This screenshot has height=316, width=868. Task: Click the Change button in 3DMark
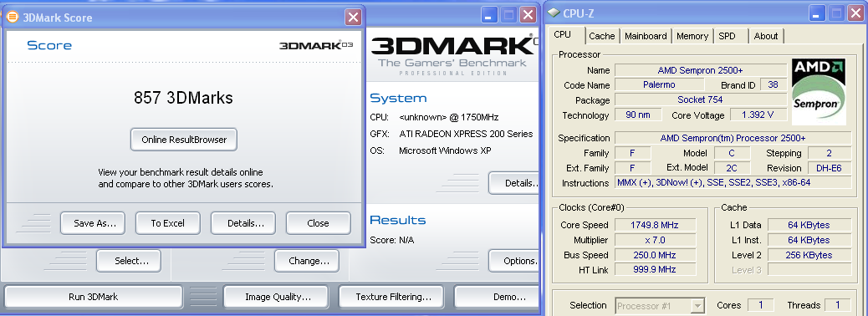click(306, 261)
